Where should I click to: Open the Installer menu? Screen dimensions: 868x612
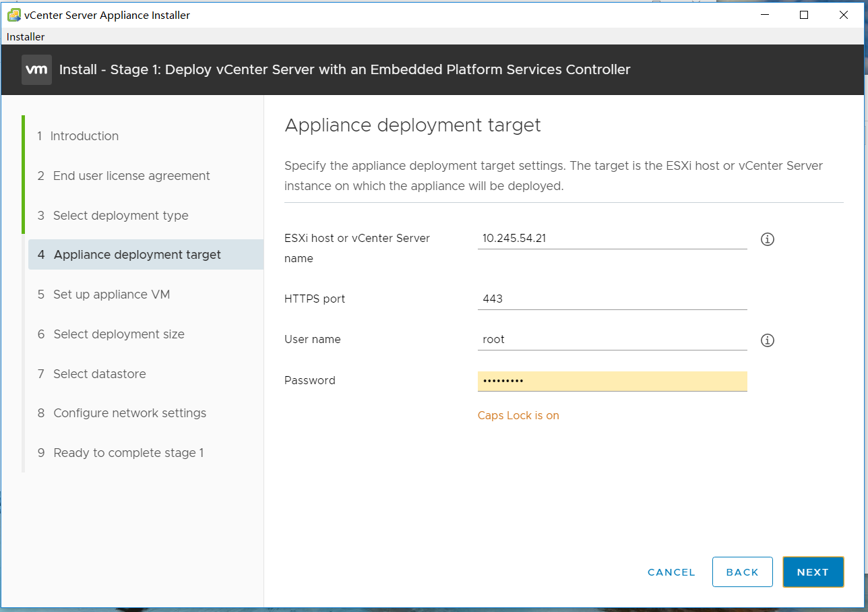point(26,37)
